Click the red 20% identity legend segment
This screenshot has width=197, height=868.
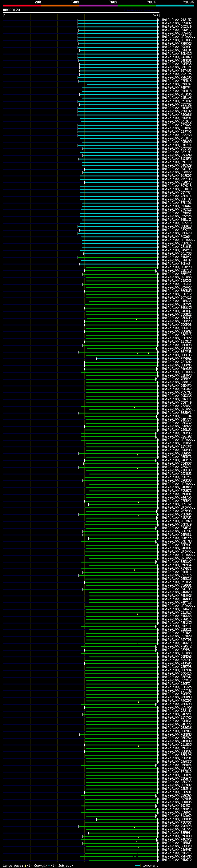pos(22,6)
